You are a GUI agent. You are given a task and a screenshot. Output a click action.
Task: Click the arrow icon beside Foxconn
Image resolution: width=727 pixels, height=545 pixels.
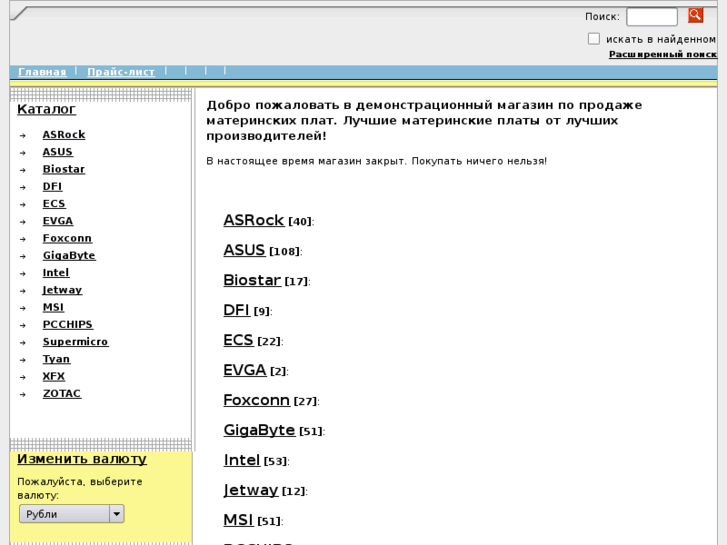23,239
